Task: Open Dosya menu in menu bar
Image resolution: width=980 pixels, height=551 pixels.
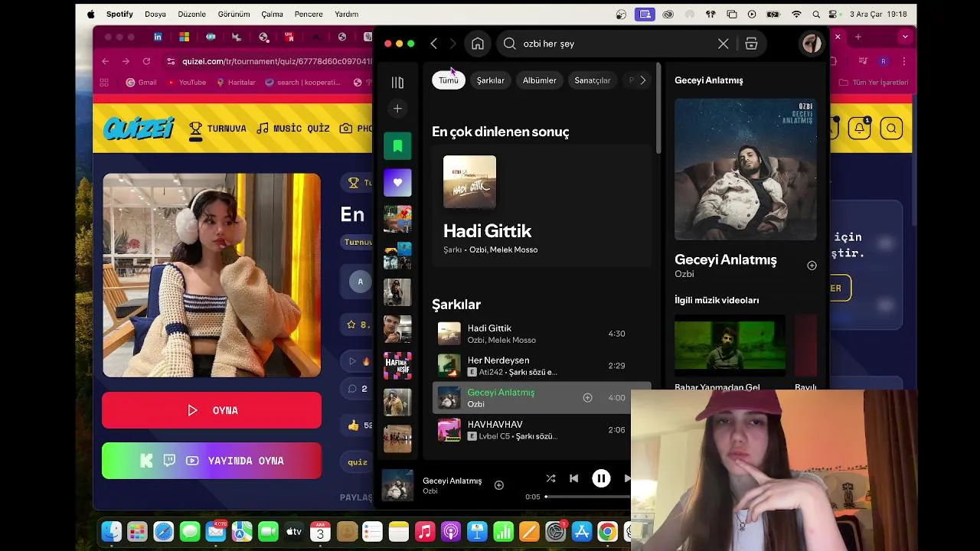Action: click(155, 14)
